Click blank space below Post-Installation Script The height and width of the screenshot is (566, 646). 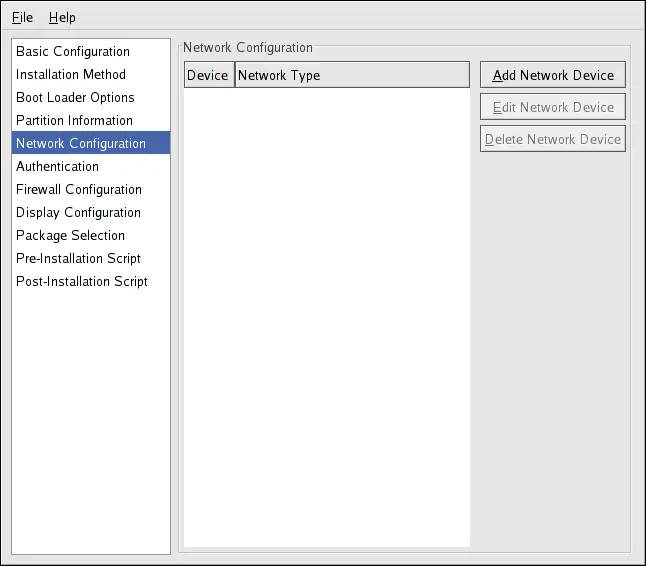point(91,420)
